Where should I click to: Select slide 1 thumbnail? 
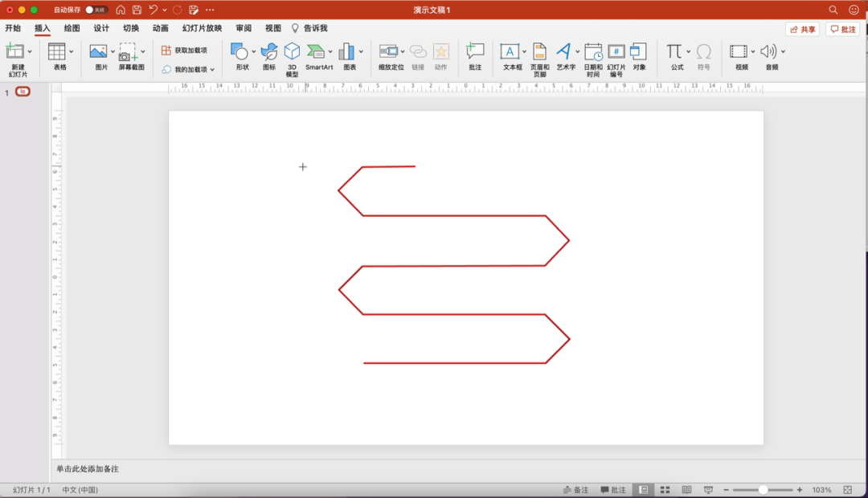(x=23, y=92)
